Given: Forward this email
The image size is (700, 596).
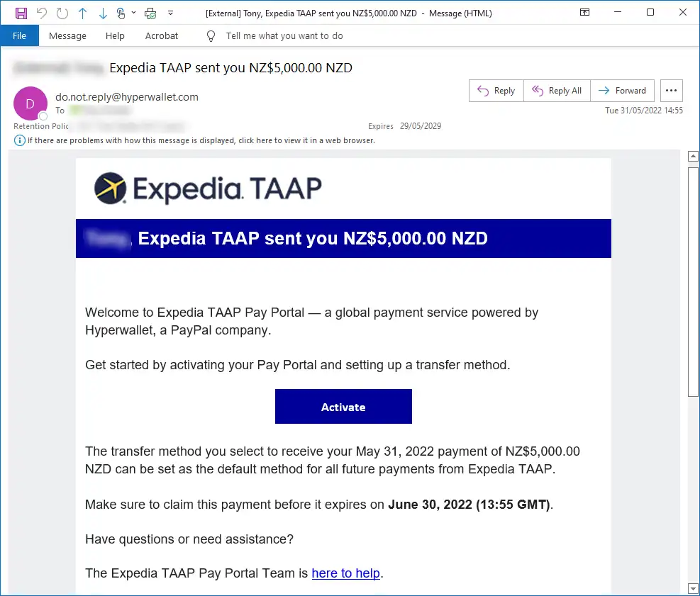Looking at the screenshot, I should click(622, 91).
